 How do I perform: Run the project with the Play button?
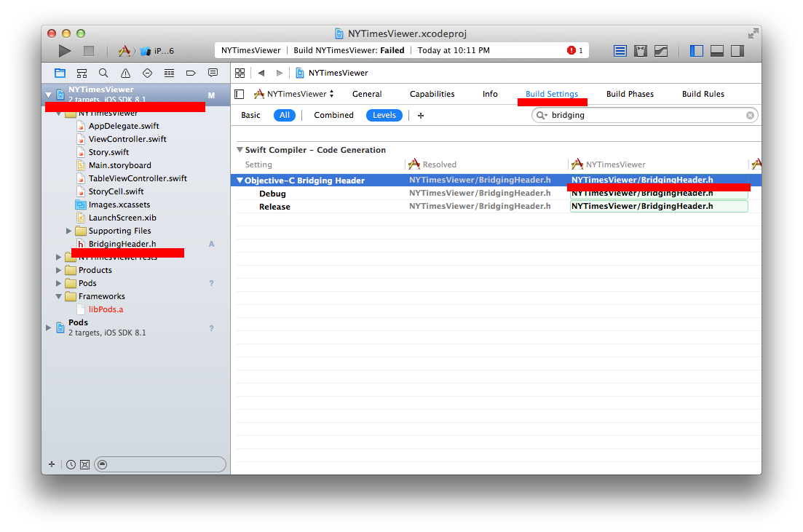(65, 51)
